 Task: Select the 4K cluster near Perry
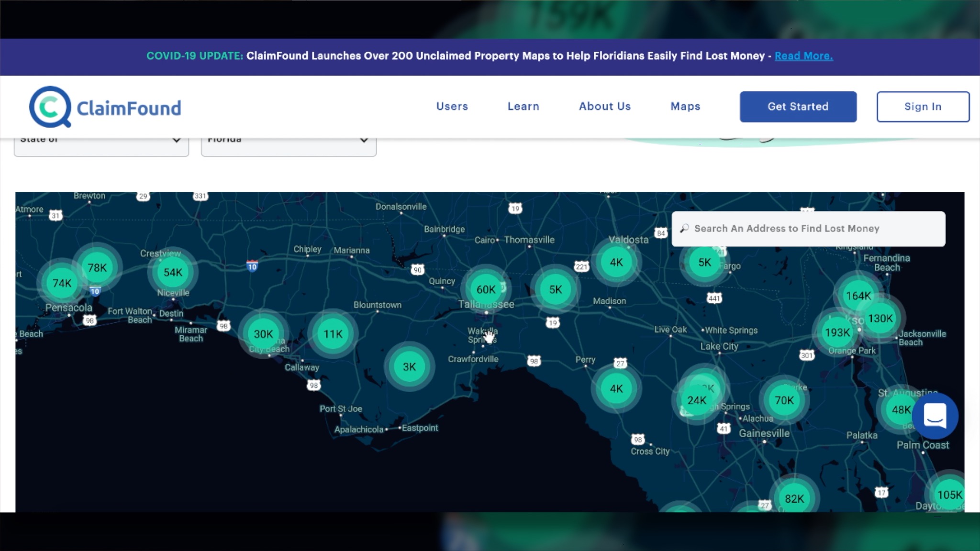coord(616,388)
